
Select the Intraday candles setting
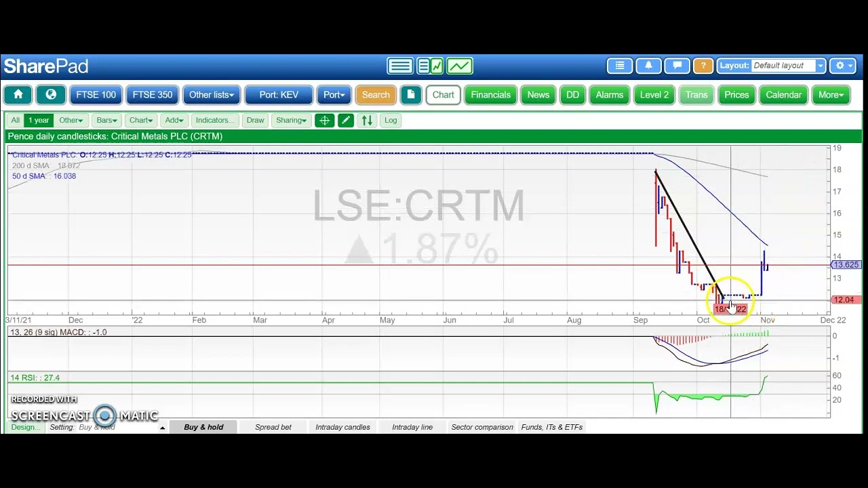click(x=342, y=428)
